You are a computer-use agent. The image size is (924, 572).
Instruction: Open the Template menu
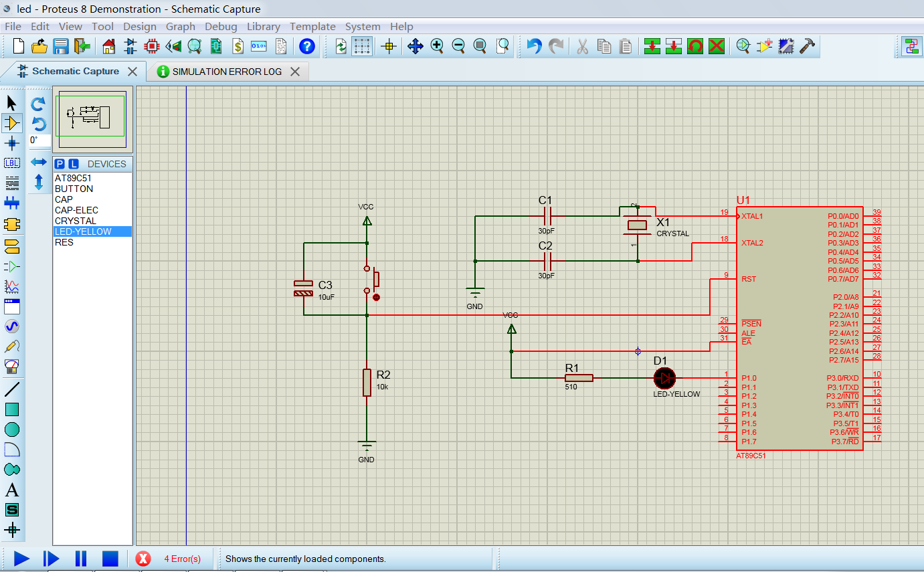coord(312,27)
